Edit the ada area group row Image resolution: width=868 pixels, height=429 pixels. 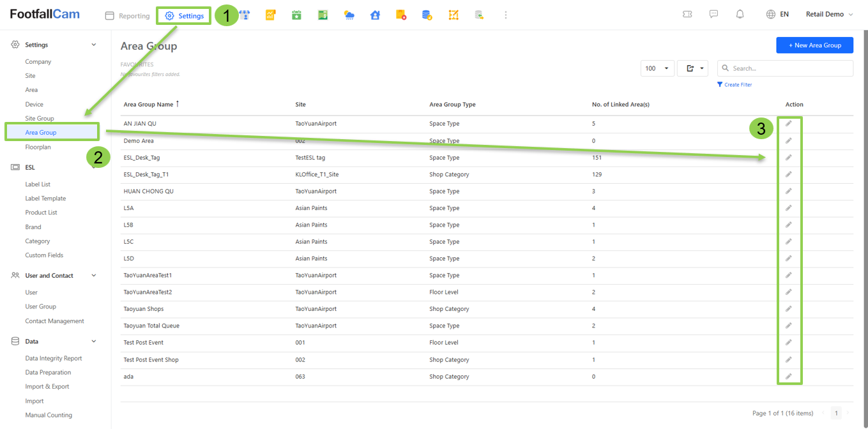(788, 377)
